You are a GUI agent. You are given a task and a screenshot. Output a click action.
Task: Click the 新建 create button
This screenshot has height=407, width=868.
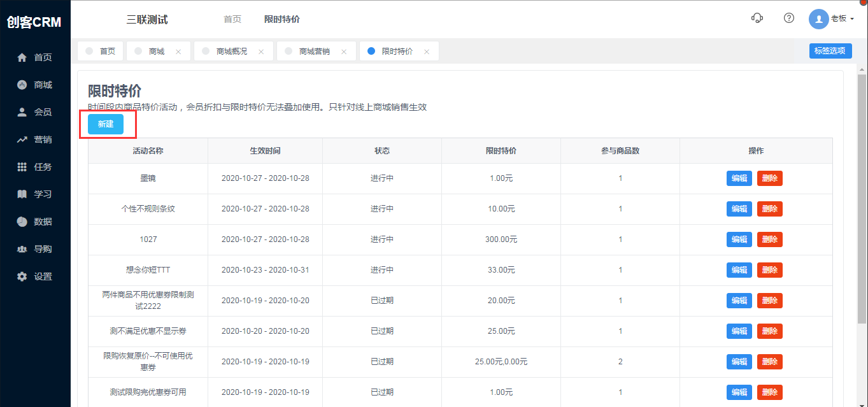pos(106,124)
